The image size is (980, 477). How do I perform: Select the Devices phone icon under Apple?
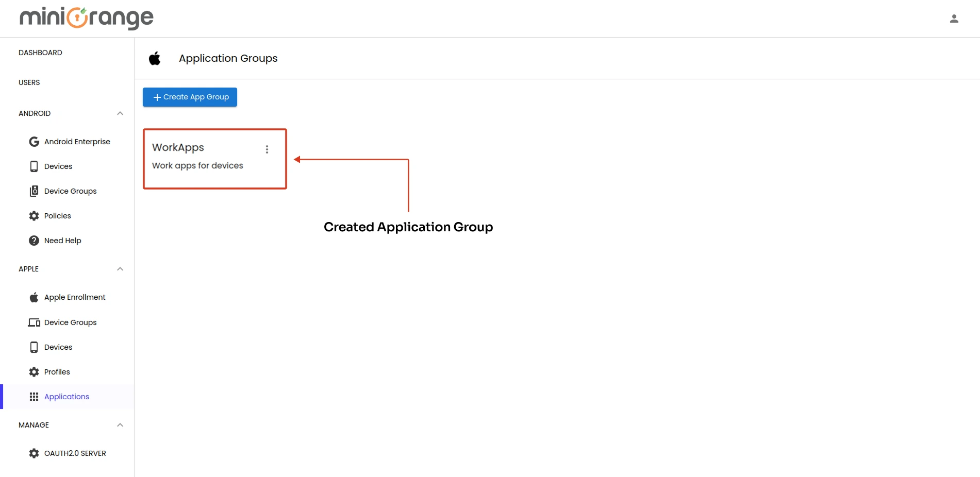[34, 347]
